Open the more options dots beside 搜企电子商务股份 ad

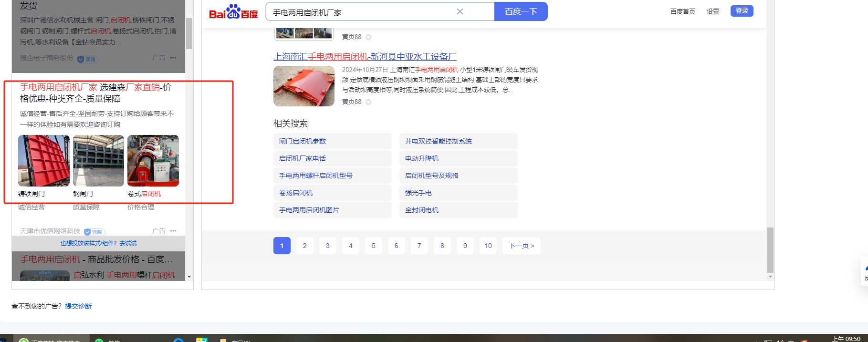pyautogui.click(x=173, y=58)
